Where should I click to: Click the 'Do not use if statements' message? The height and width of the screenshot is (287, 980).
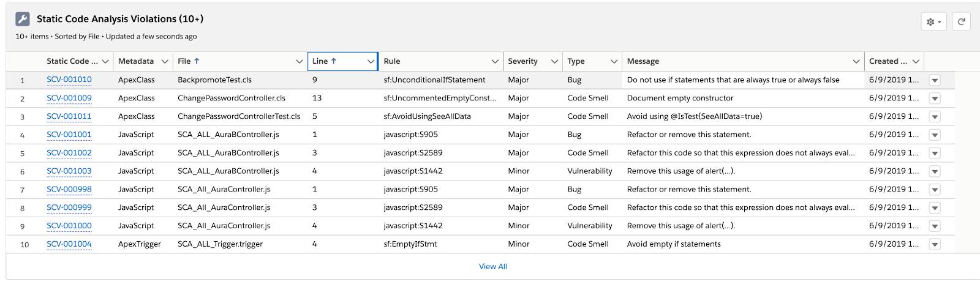733,80
